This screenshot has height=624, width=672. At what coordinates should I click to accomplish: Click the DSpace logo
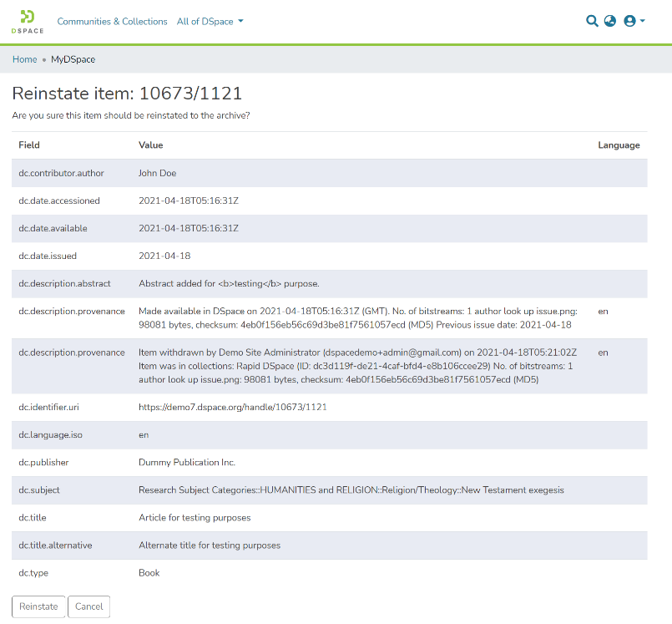pos(28,21)
